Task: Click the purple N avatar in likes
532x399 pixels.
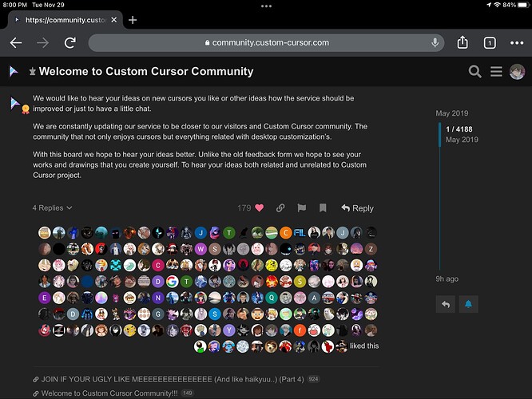Action: [158, 298]
